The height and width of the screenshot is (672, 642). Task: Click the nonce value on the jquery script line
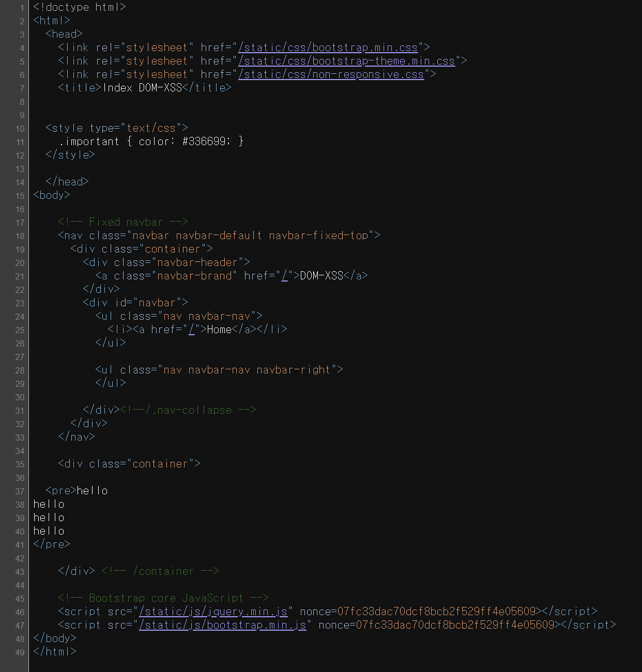pos(436,612)
